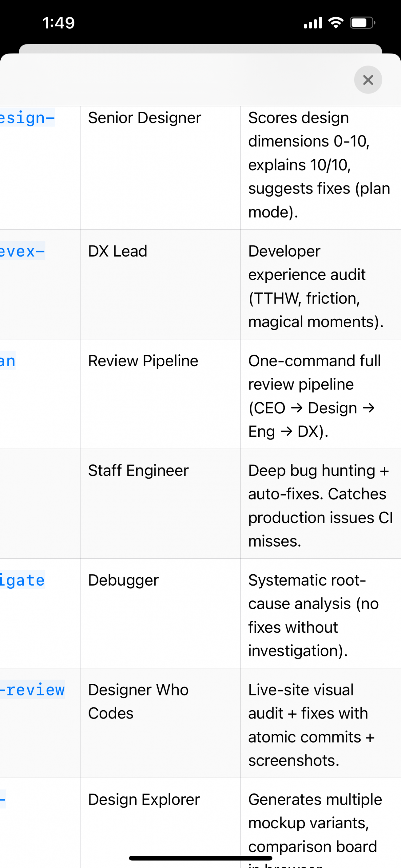This screenshot has height=868, width=401.
Task: Tap the Wi-Fi status icon
Action: coord(336,23)
